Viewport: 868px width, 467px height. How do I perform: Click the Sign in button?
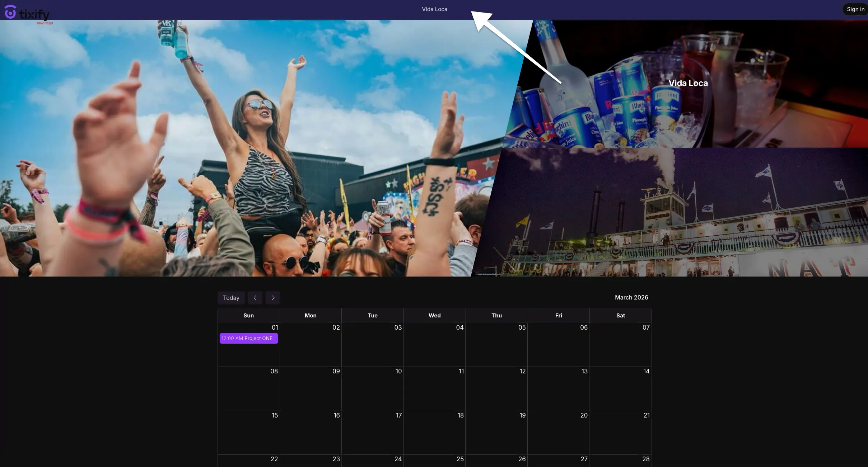click(855, 9)
